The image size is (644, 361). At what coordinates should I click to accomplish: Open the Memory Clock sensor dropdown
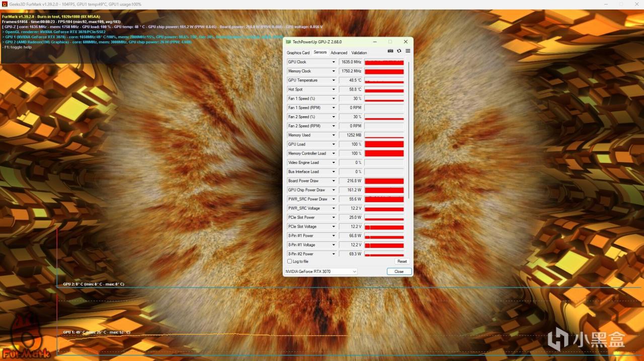pos(333,71)
